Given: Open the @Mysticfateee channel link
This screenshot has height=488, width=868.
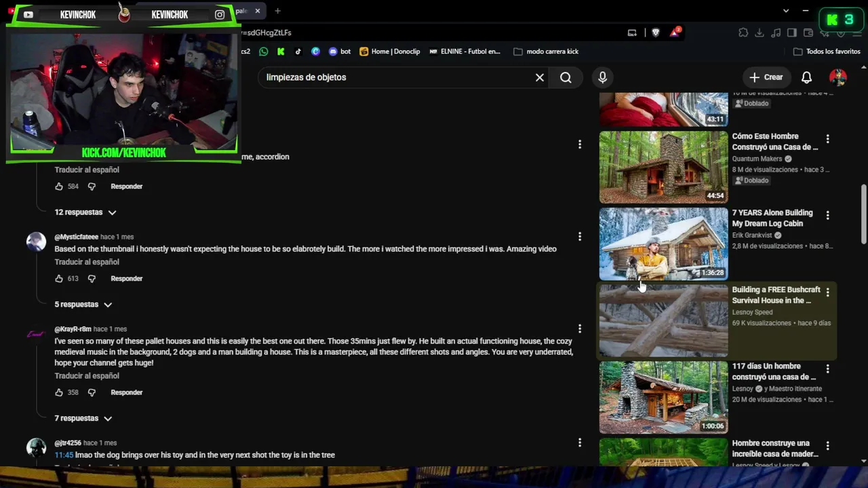Looking at the screenshot, I should point(76,237).
